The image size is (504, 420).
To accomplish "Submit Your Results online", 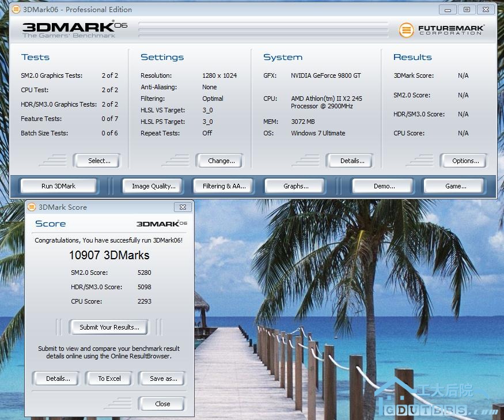I will click(x=109, y=327).
